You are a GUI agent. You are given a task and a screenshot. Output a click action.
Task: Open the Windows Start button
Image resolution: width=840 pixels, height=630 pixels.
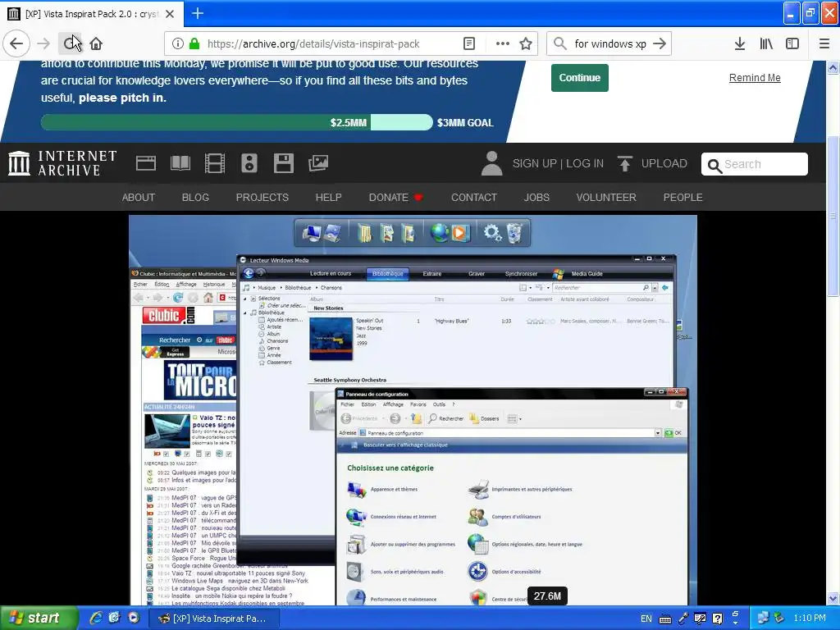tap(39, 619)
